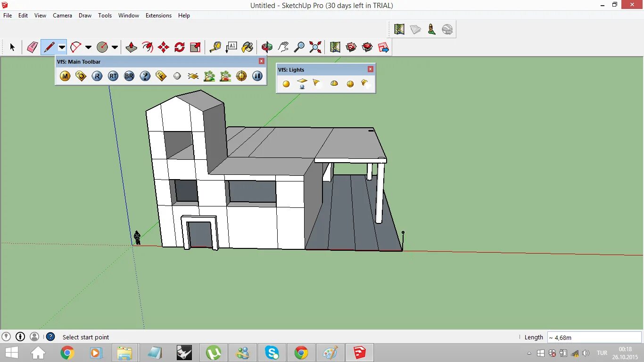
Task: Open the Extensions menu
Action: (x=158, y=16)
